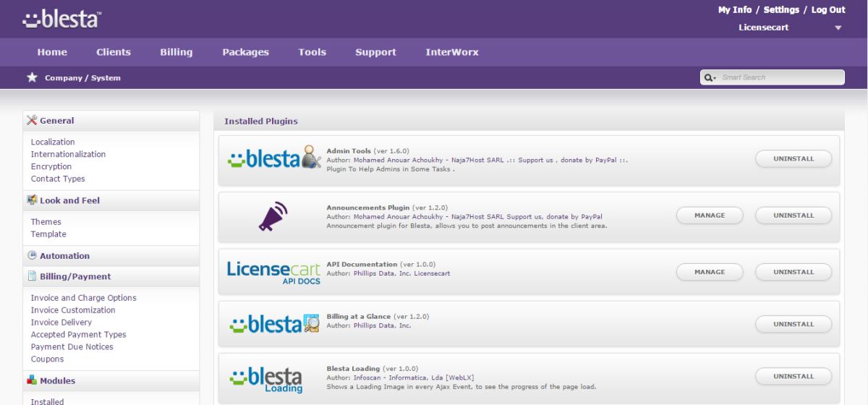Screen dimensions: 868x405
Task: Open Invoice Delivery
Action: point(61,323)
